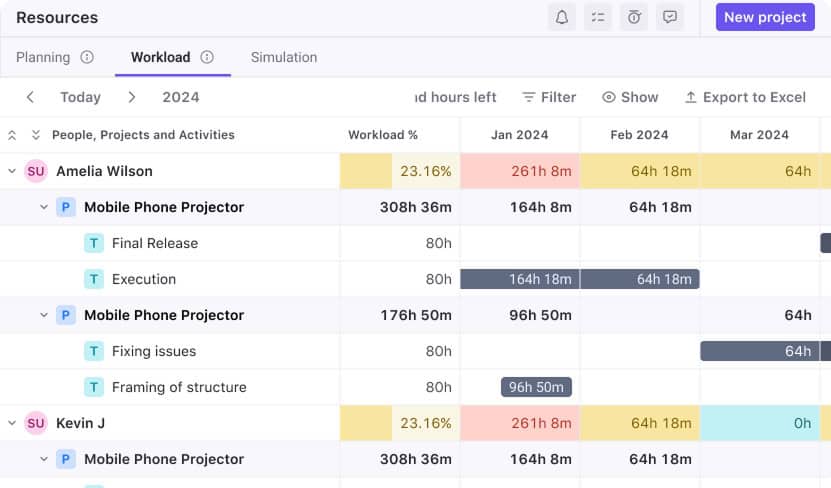The height and width of the screenshot is (488, 831).
Task: Open the notifications bell icon
Action: tap(562, 17)
